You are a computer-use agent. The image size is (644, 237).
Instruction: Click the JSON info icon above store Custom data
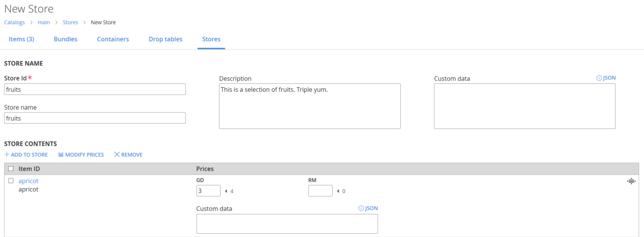coord(599,78)
